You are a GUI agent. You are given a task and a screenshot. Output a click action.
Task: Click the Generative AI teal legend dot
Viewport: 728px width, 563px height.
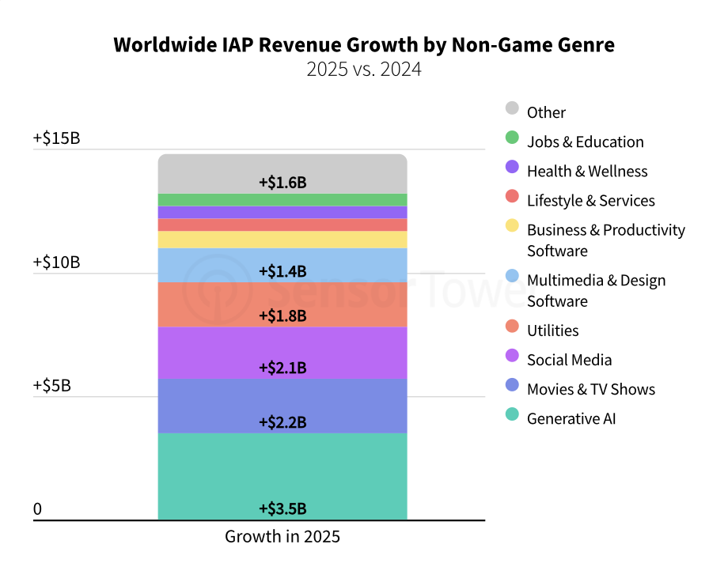(512, 414)
